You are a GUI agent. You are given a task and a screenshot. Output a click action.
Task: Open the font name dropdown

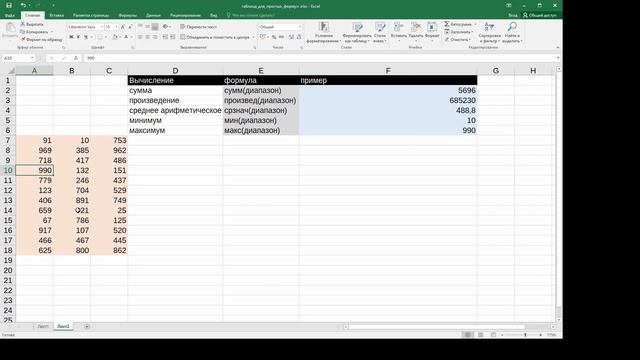(102, 27)
